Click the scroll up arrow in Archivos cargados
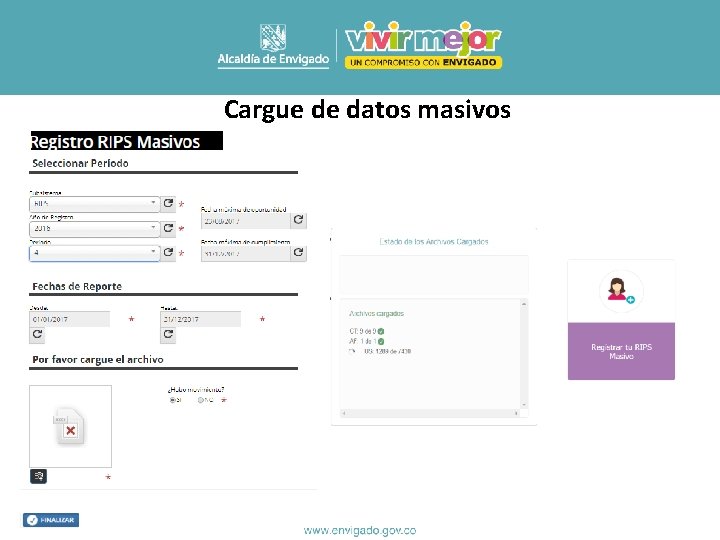The height and width of the screenshot is (540, 720). click(x=524, y=304)
